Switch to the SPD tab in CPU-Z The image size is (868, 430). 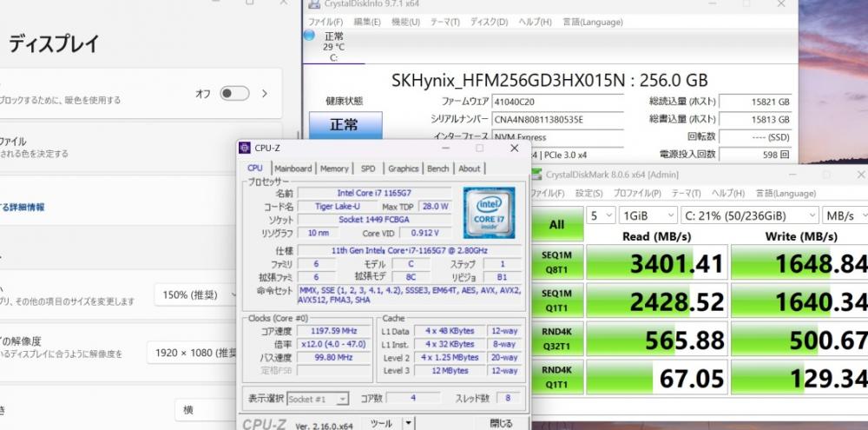(x=367, y=169)
